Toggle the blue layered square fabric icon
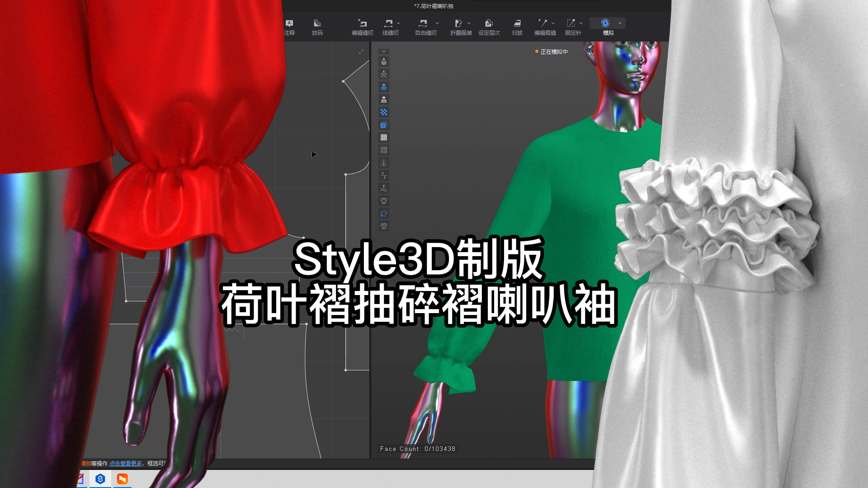Screen dimensions: 868x488 click(384, 125)
